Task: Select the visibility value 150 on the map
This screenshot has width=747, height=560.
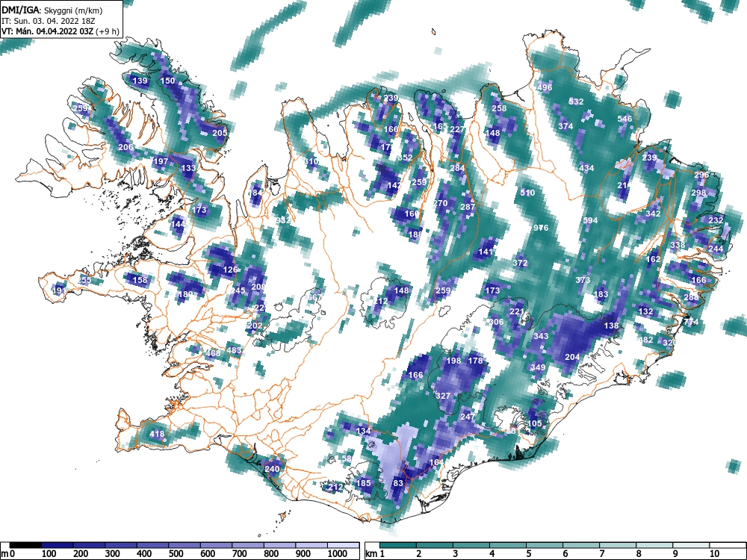Action: tap(167, 81)
